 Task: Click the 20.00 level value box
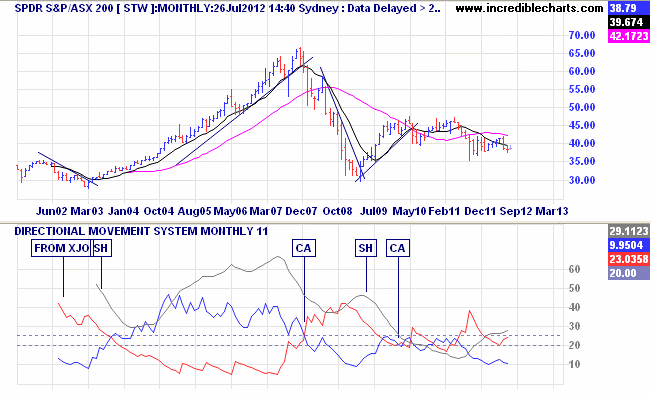click(x=629, y=273)
